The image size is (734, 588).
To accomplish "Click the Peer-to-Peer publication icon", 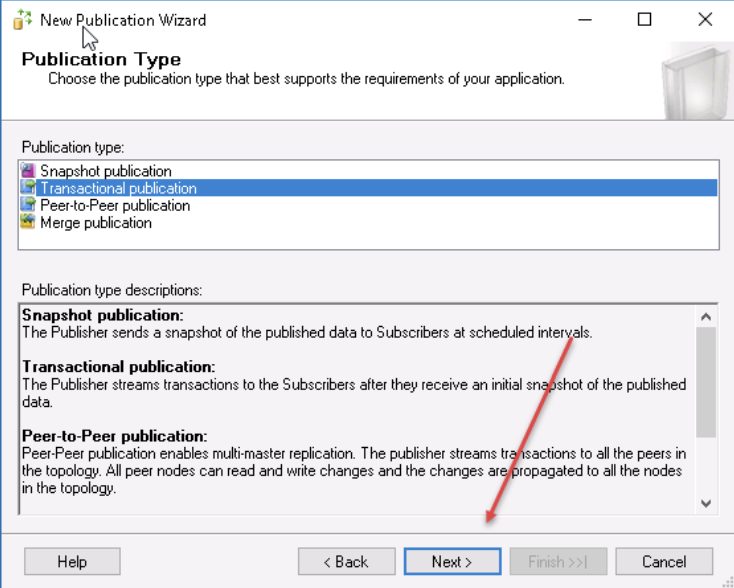I will pos(28,205).
